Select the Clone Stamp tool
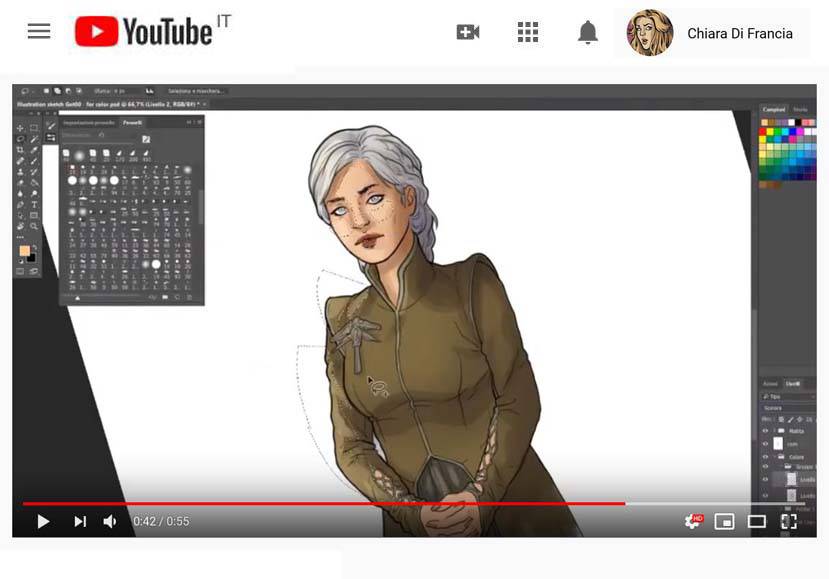This screenshot has height=579, width=829. [20, 172]
